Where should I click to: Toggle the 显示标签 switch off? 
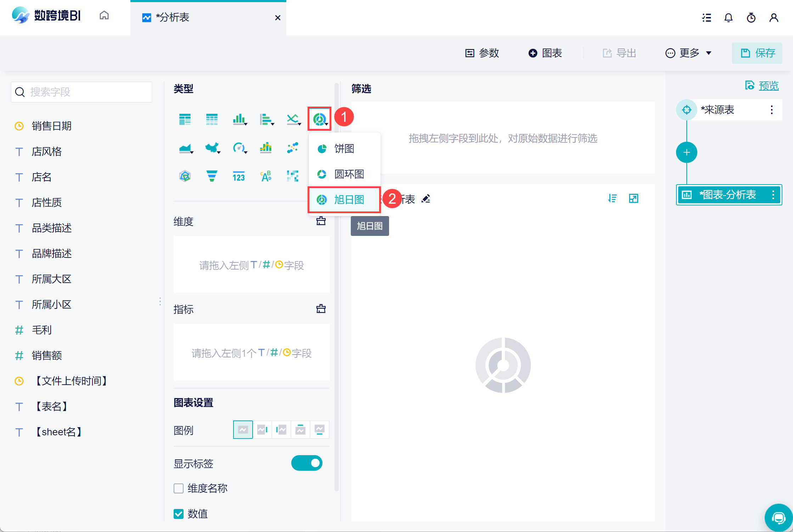click(x=306, y=463)
